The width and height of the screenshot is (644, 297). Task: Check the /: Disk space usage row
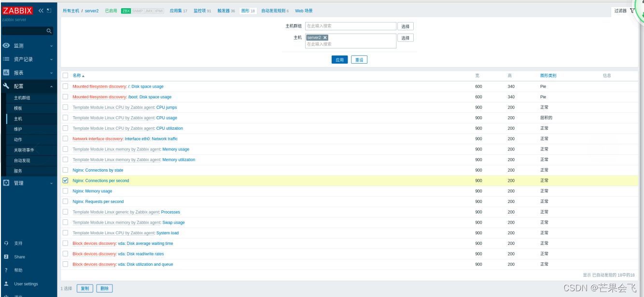(65, 86)
